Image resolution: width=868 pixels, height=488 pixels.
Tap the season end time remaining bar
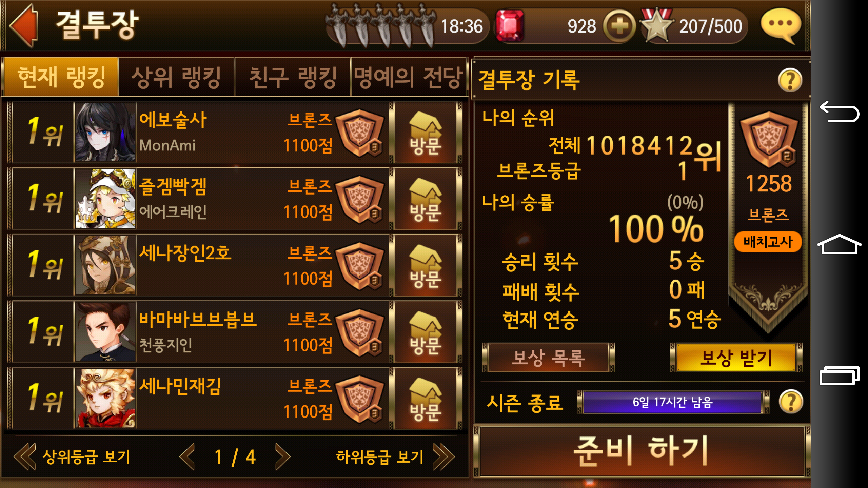click(673, 402)
